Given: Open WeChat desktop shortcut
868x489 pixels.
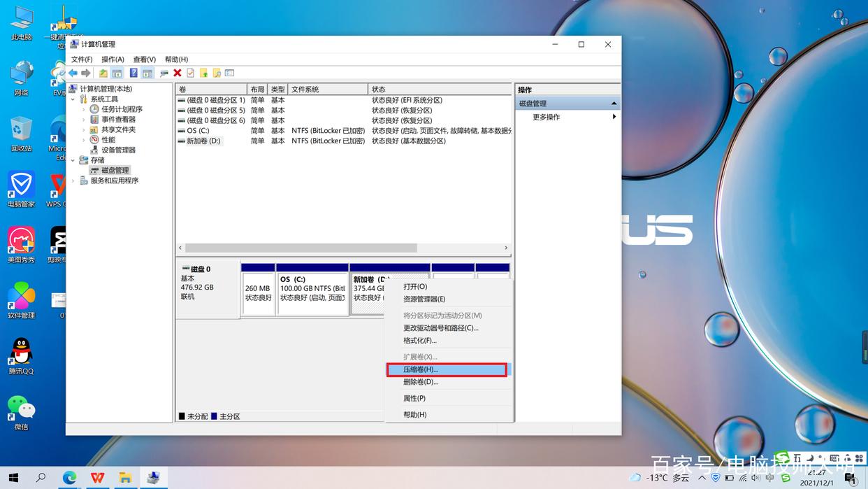Looking at the screenshot, I should [x=22, y=411].
